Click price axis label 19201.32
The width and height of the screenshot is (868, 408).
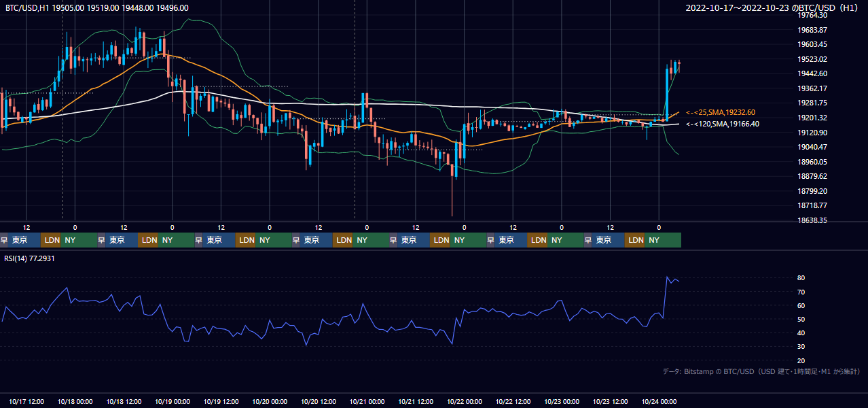(x=812, y=118)
